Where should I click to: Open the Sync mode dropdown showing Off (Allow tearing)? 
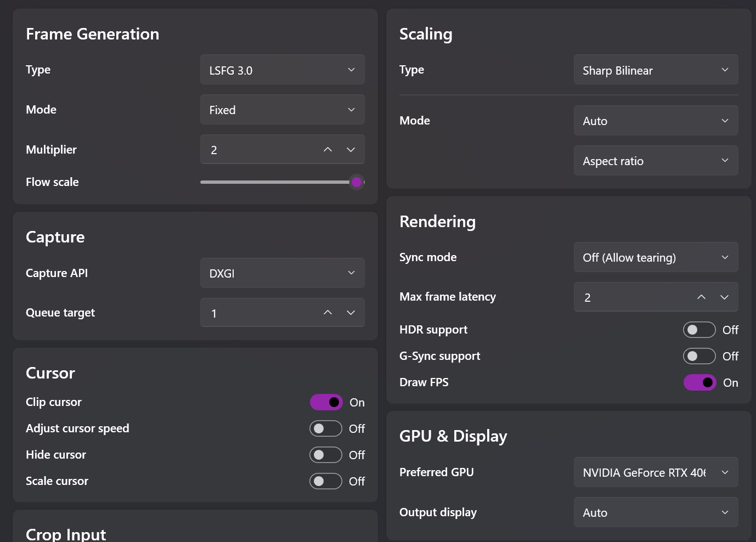click(x=656, y=257)
